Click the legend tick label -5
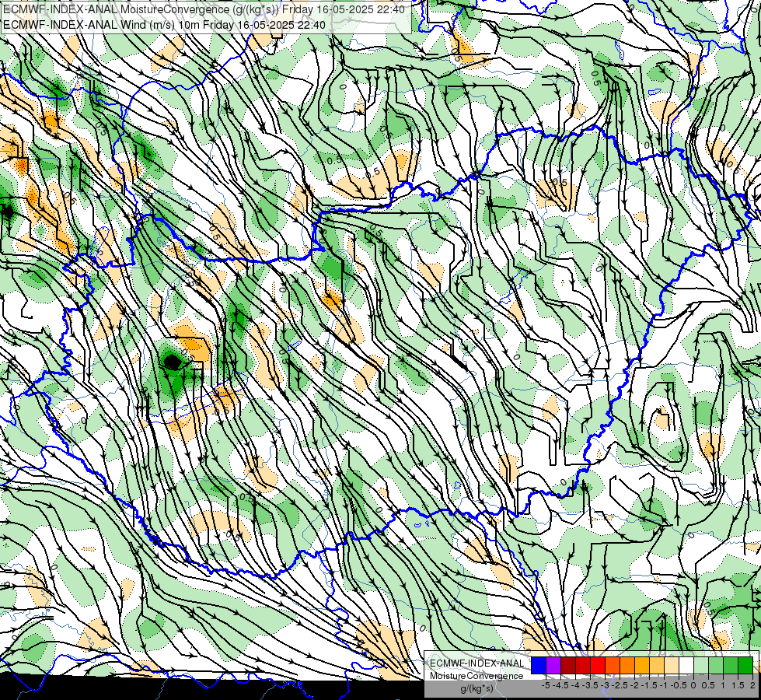This screenshot has width=761, height=700. point(546,685)
